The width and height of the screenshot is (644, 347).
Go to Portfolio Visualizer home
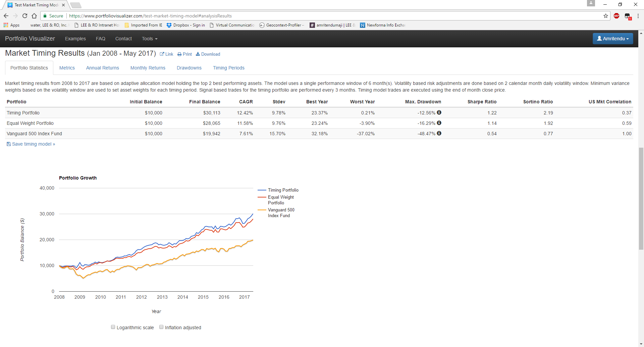click(30, 39)
